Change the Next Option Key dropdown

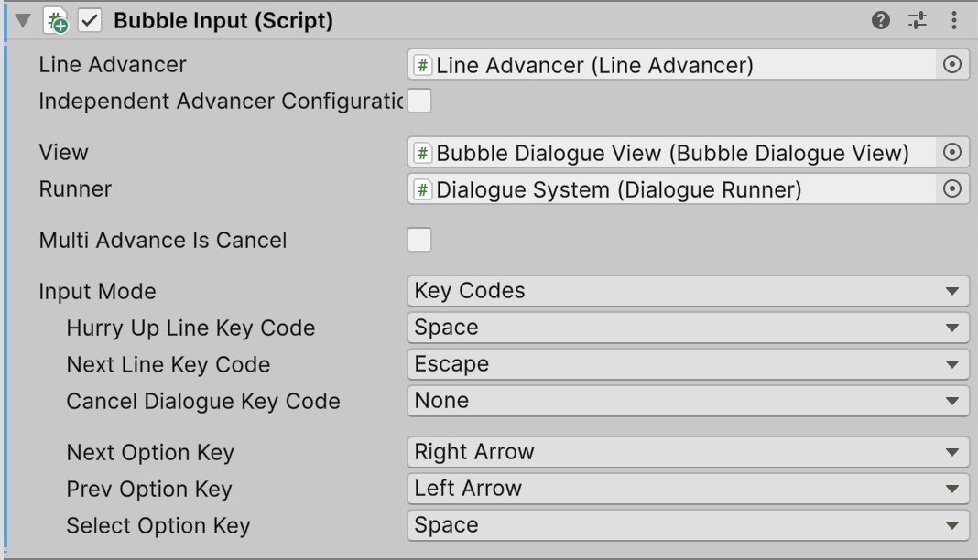(687, 452)
